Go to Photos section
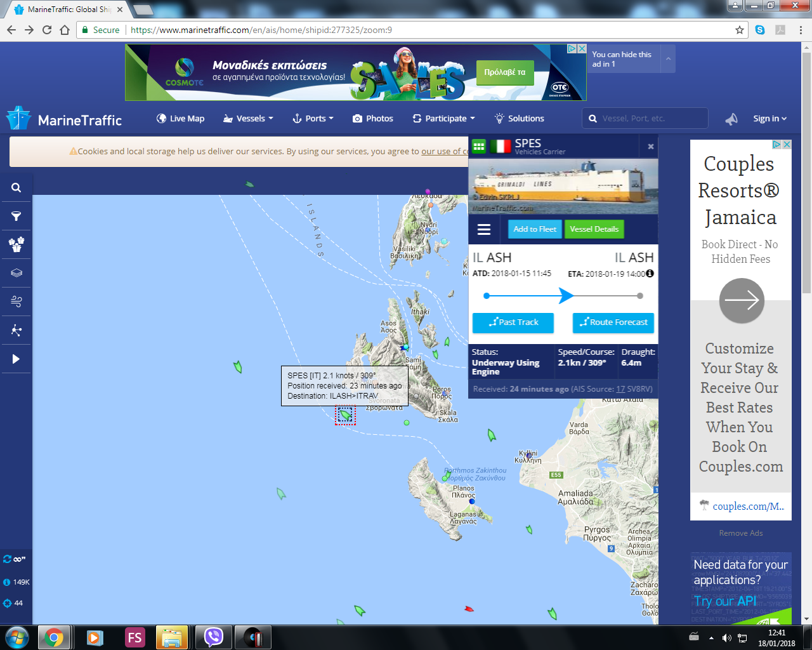Viewport: 812px width, 650px height. coord(373,119)
